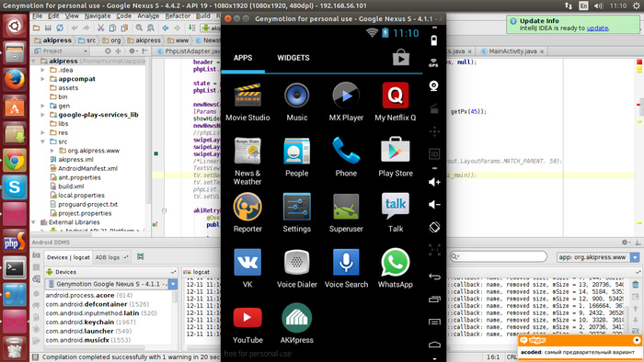Open the Refactor menu
This screenshot has height=362, width=644.
tap(178, 16)
